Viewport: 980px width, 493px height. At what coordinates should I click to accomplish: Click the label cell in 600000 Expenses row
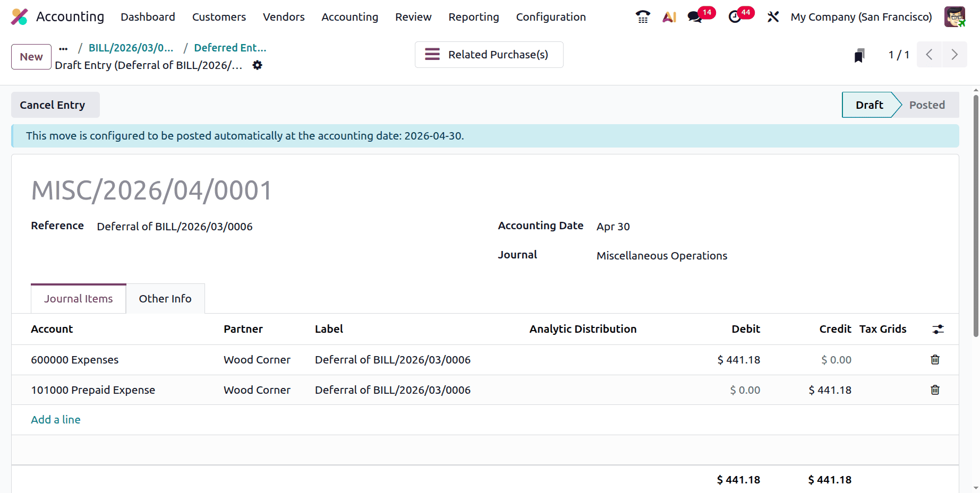pos(393,360)
